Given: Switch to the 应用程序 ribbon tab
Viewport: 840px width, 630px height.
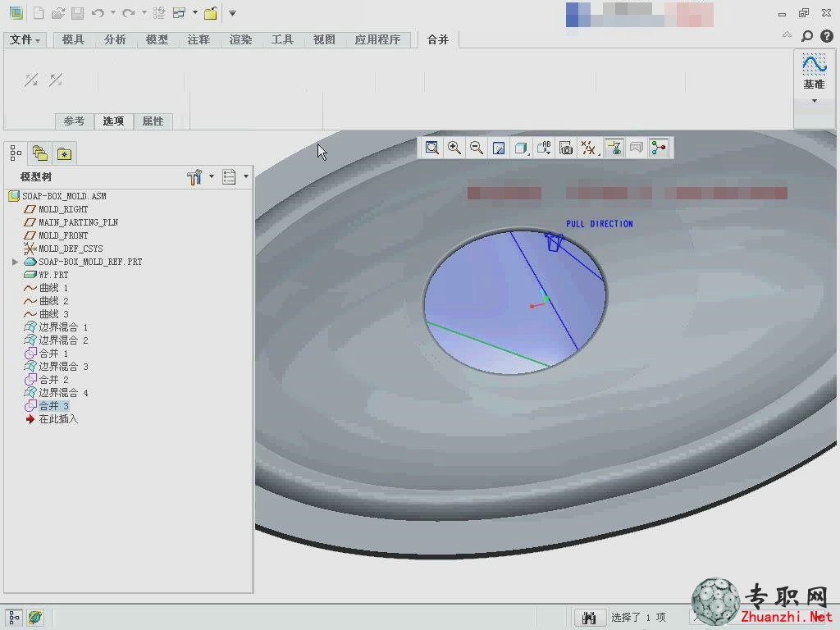Looking at the screenshot, I should click(x=377, y=39).
